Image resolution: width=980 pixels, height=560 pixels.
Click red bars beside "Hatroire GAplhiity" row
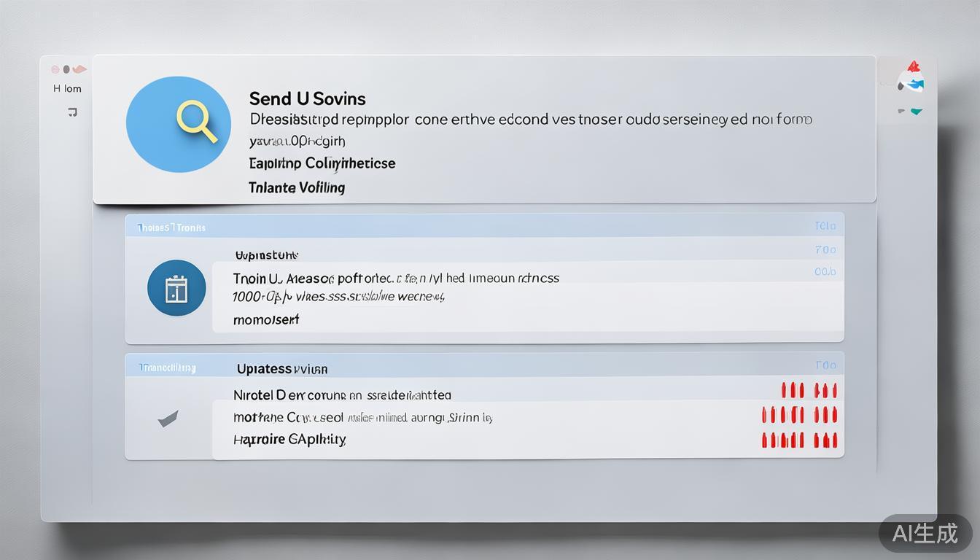coord(799,440)
